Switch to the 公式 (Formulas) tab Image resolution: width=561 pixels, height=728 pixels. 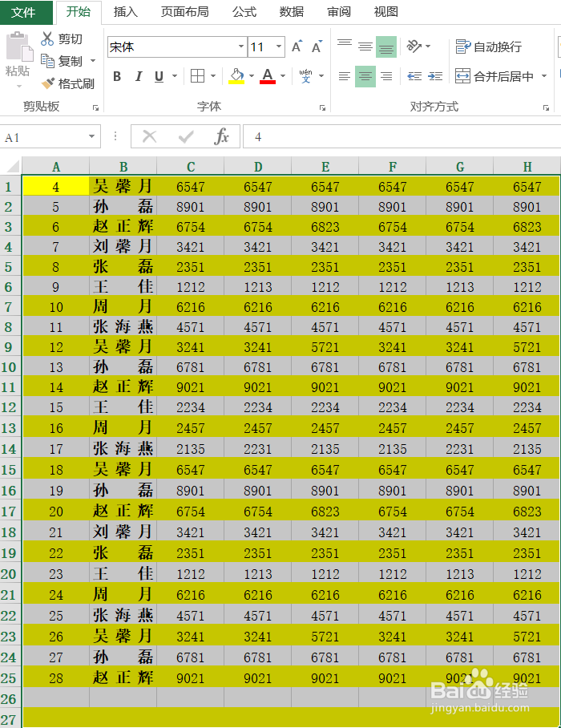tap(244, 11)
